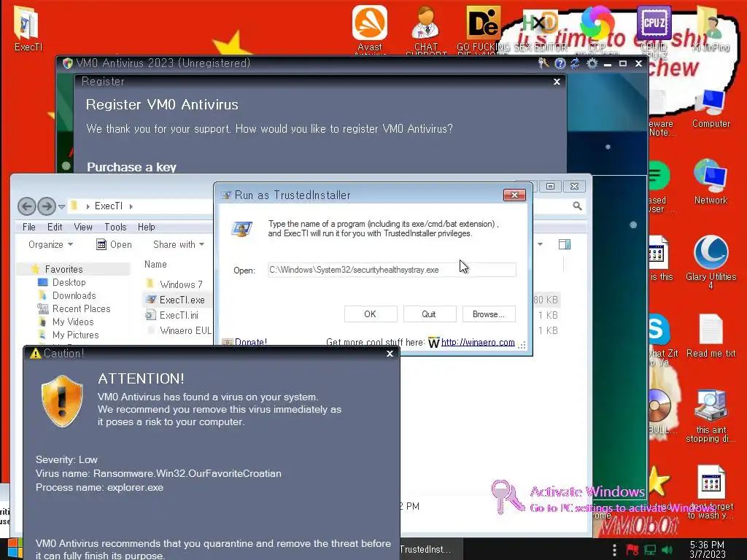The width and height of the screenshot is (747, 560).
Task: Go forward in ExecTI Explorer window
Action: tap(46, 206)
